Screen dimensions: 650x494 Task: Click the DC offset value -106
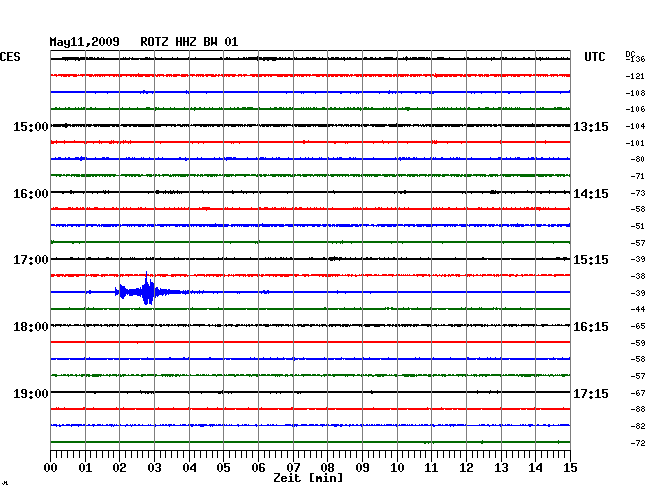(635, 109)
